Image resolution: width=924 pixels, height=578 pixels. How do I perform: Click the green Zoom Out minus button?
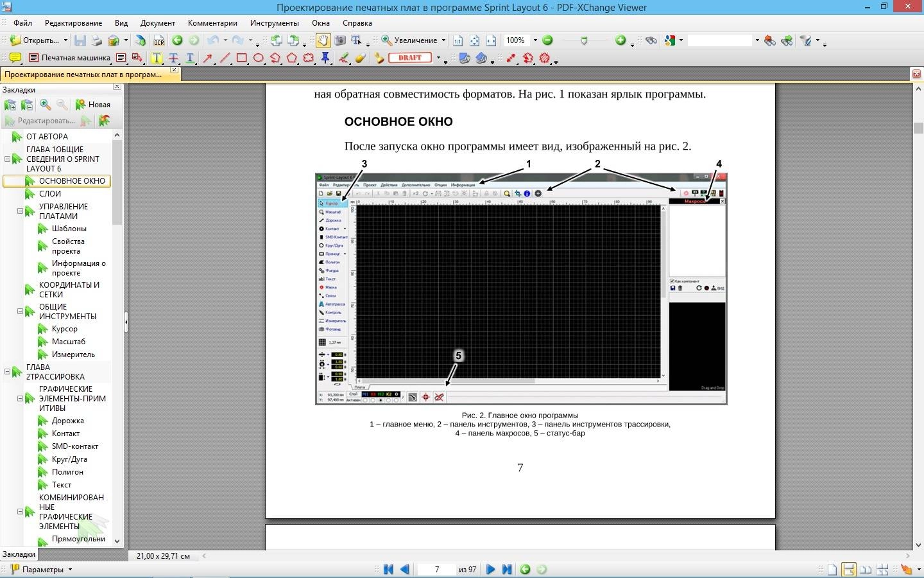547,40
